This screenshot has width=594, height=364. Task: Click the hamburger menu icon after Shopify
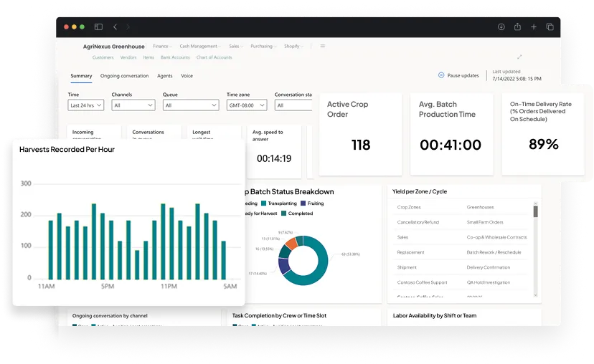point(323,46)
